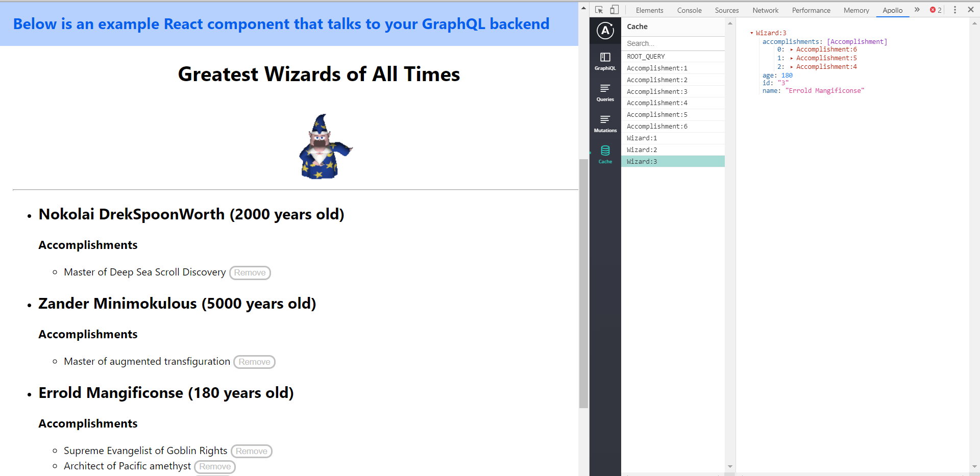Open the Mutations panel icon

point(605,124)
